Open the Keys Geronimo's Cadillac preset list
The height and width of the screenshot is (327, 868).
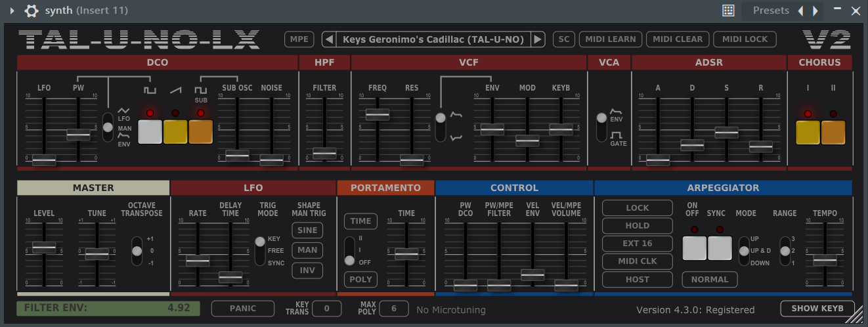click(433, 39)
